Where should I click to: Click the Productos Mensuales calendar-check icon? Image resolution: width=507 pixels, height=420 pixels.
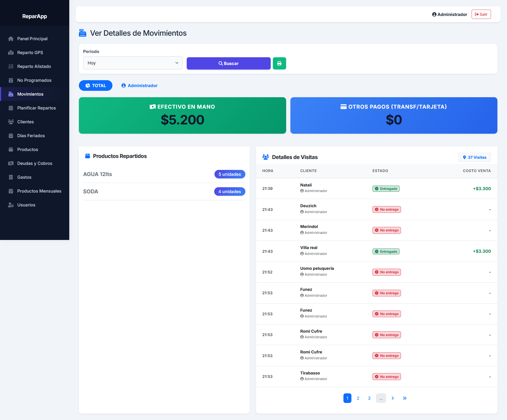(11, 191)
